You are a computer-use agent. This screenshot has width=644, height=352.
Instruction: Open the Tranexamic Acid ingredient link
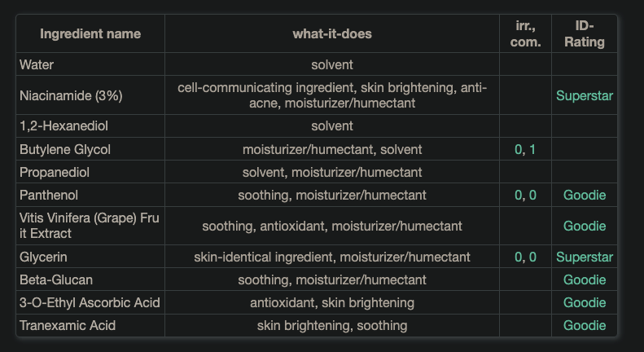68,325
